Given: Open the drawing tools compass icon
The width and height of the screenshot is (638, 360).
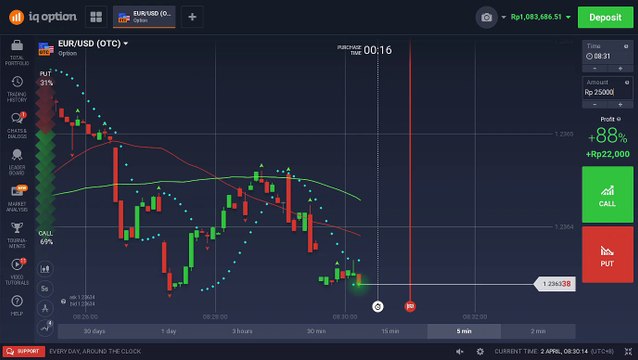Looking at the screenshot, I should click(x=45, y=308).
